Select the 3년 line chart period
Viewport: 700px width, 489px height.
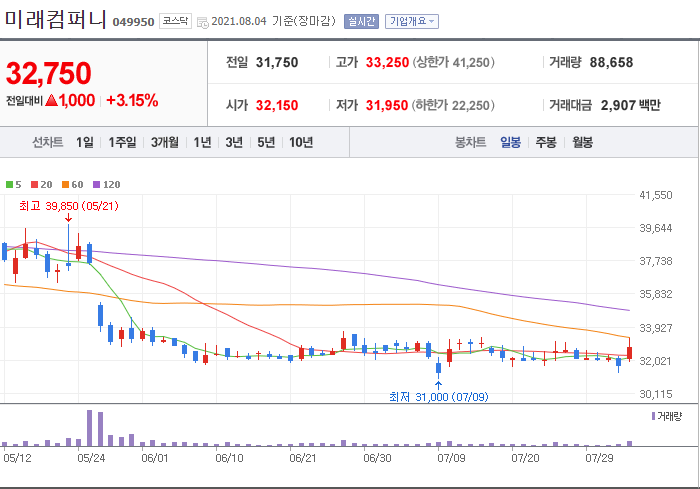[x=234, y=142]
